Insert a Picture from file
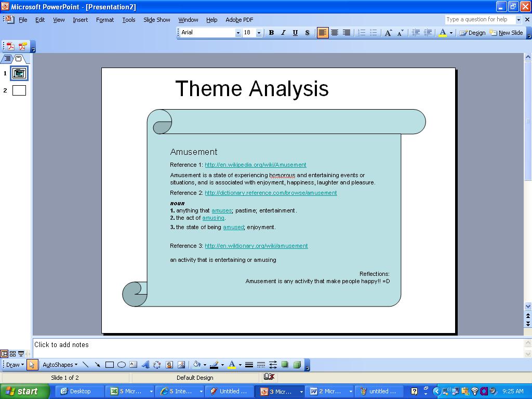Image resolution: width=532 pixels, height=399 pixels. tap(182, 364)
